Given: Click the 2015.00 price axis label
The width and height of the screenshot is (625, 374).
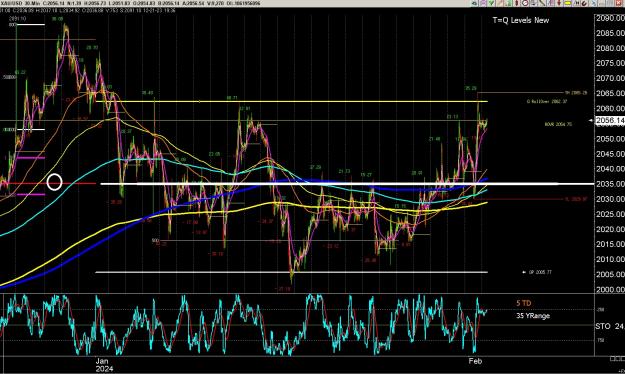Looking at the screenshot, I should (610, 244).
